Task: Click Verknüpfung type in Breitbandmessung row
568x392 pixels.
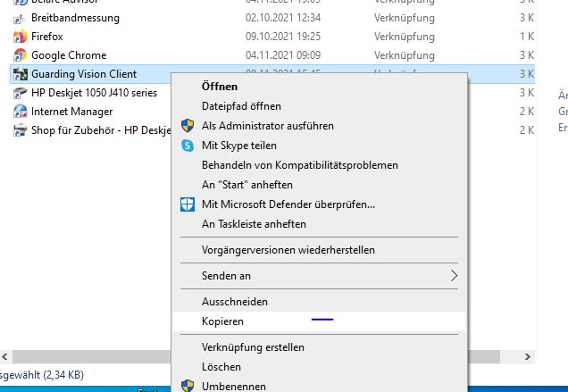Action: point(405,18)
